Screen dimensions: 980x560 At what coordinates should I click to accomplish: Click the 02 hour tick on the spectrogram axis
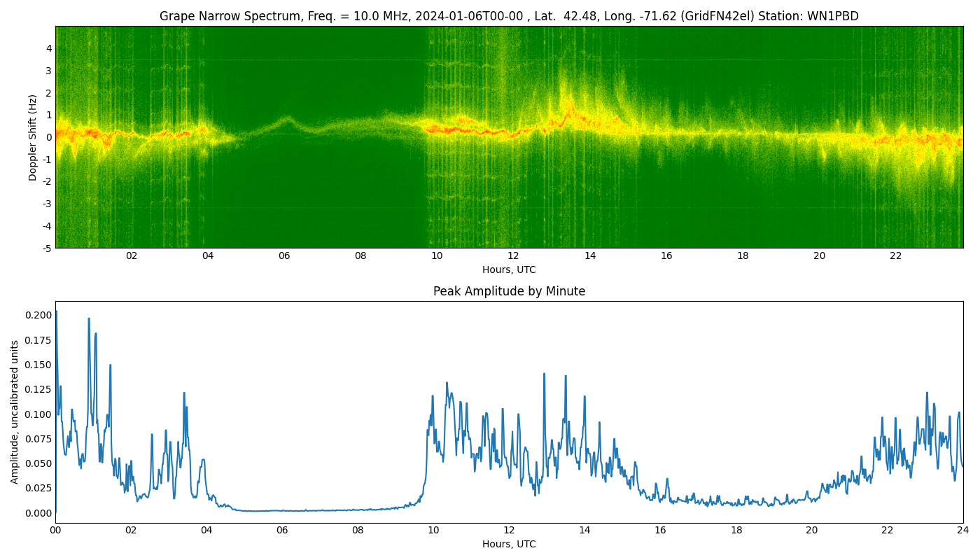[132, 255]
